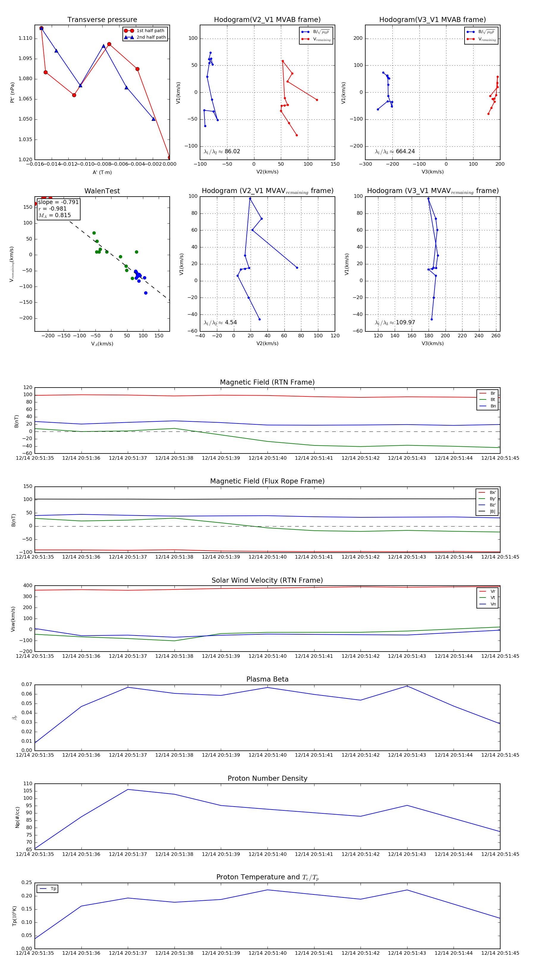Click the eigenvalue ratio annotation 664.24

[x=395, y=151]
